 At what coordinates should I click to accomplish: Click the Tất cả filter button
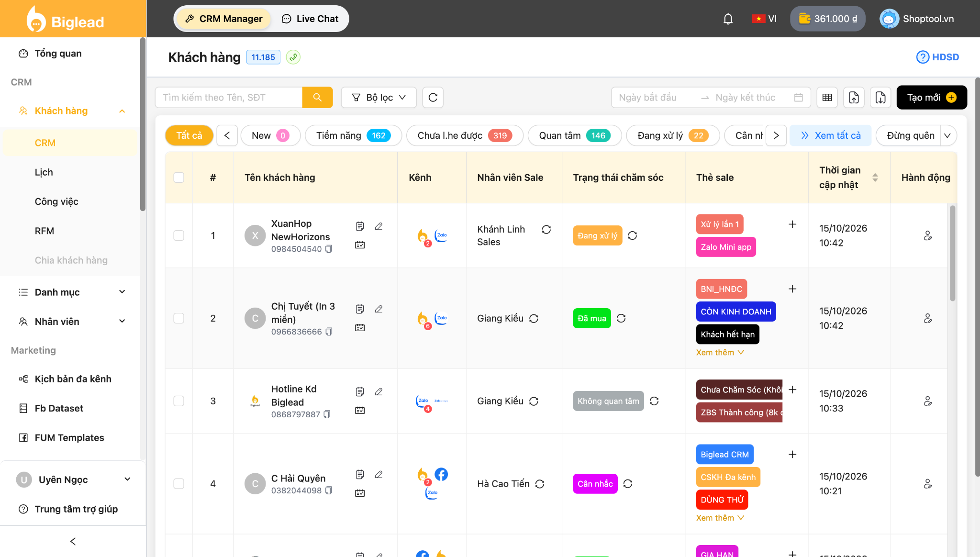pos(189,135)
